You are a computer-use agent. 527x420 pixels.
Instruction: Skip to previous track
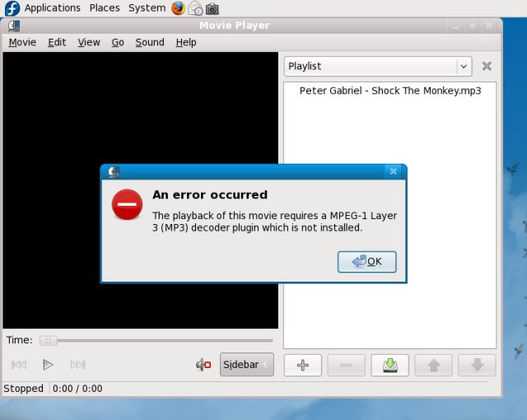pos(19,365)
